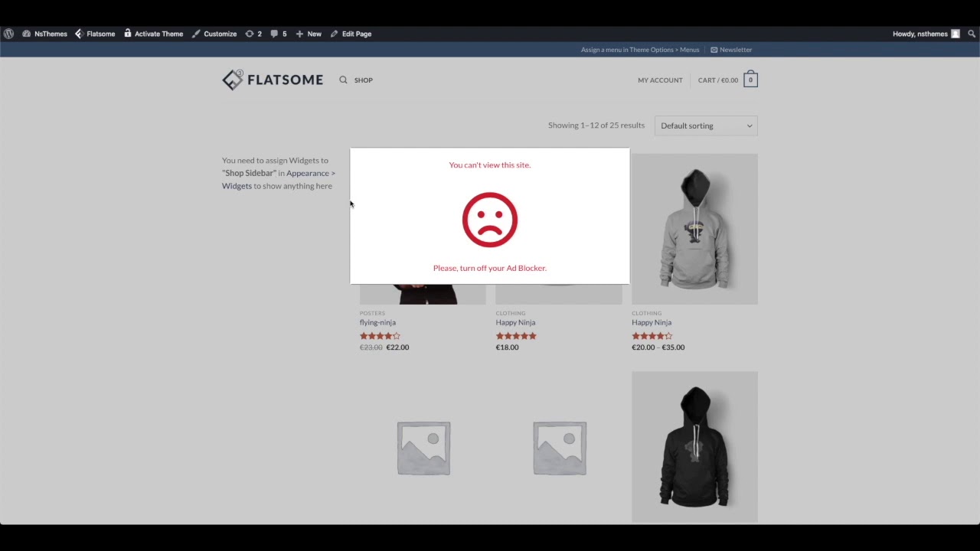Click the €22.00 sale price
The height and width of the screenshot is (551, 980).
(x=397, y=347)
